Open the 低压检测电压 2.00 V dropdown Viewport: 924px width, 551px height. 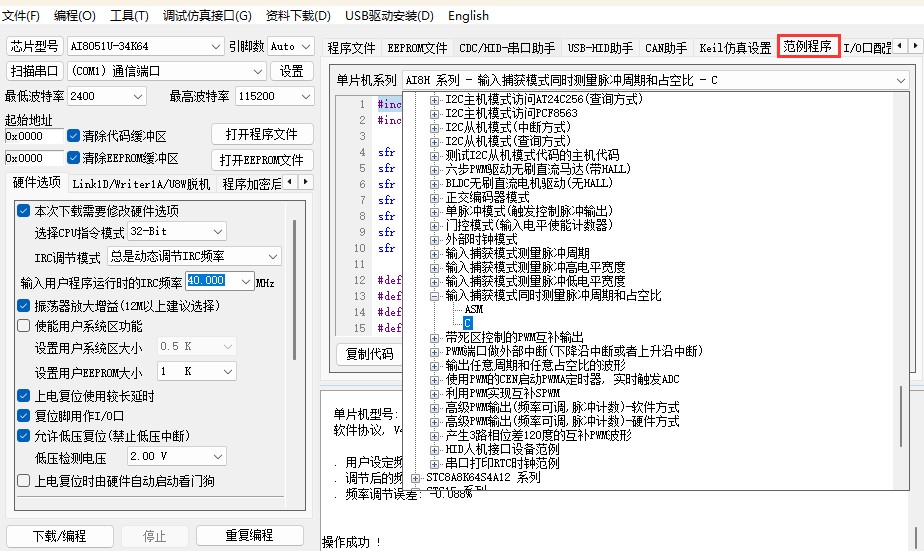coord(177,457)
